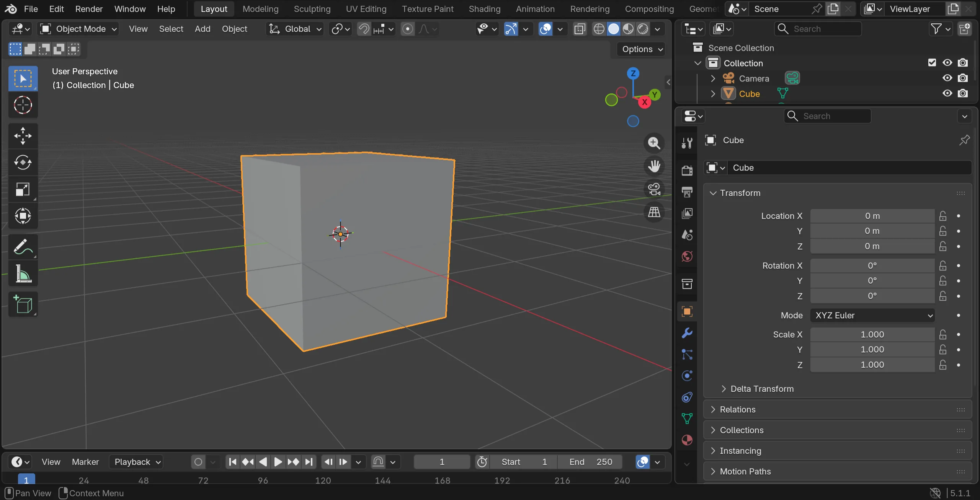Viewport: 980px width, 500px height.
Task: Toggle X-Ray display mode
Action: click(x=580, y=29)
